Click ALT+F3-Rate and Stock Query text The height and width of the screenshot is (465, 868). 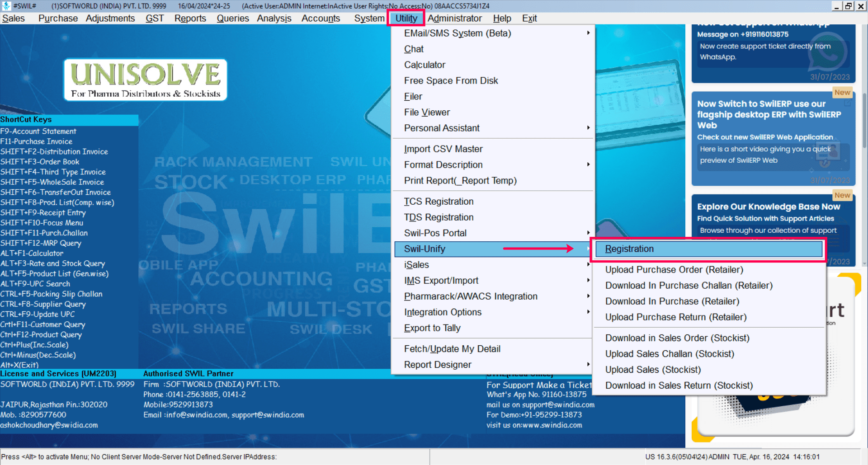(x=52, y=263)
